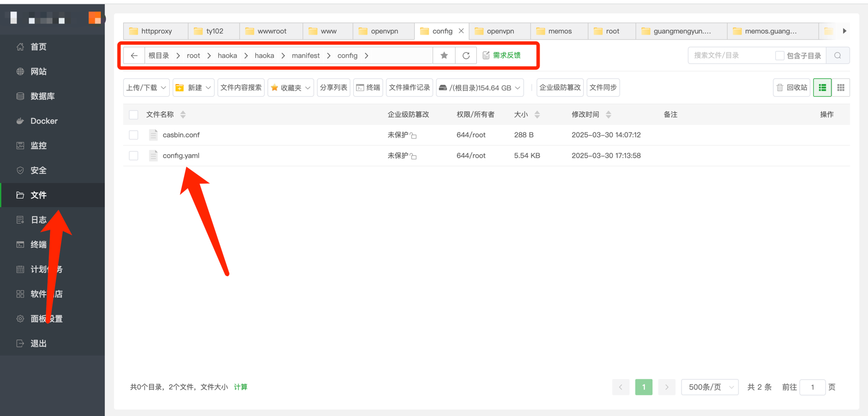
Task: Close the config tab with X
Action: point(461,31)
